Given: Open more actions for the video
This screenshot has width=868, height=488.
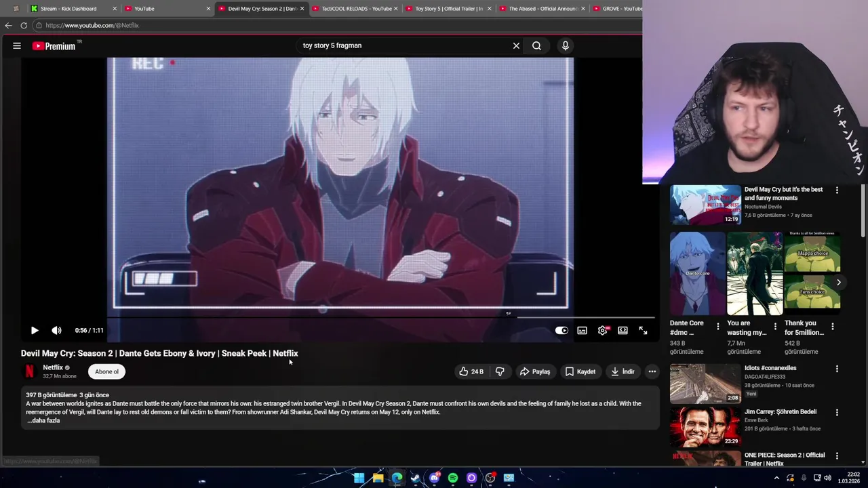Looking at the screenshot, I should tap(652, 371).
